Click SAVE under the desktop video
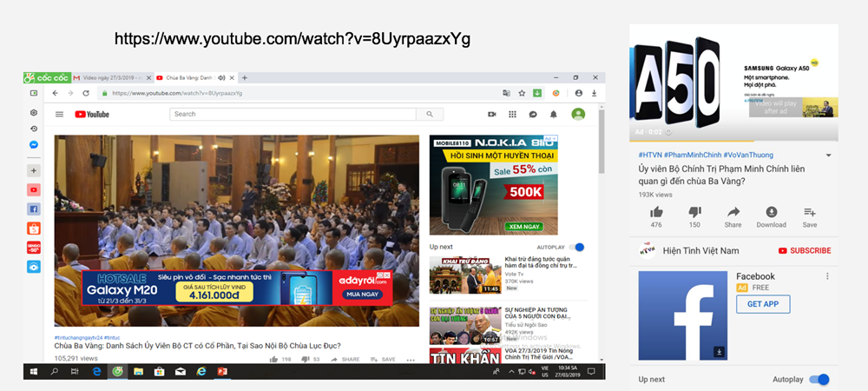 [x=383, y=360]
